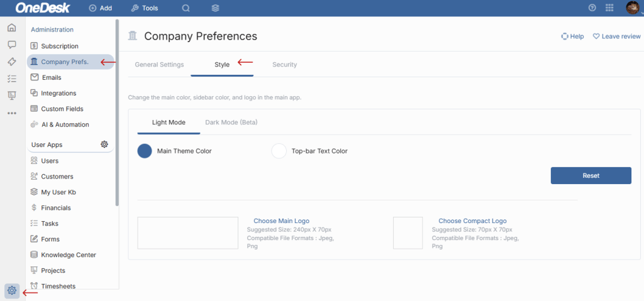Switch to the Dark Mode (Beta) tab
Viewport: 644px width, 301px height.
[x=231, y=122]
